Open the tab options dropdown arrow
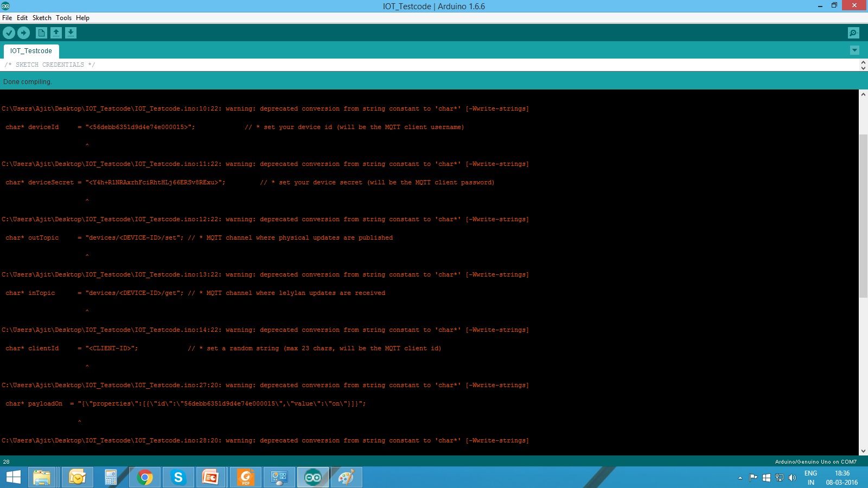The image size is (868, 488). pos(854,50)
